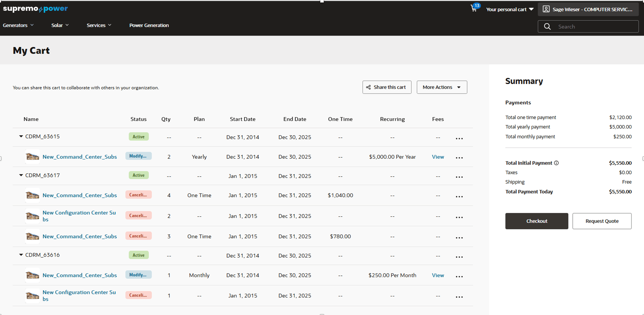Open the shopping cart icon showing 13 items
Screen dimensions: 644x315
[x=474, y=8]
